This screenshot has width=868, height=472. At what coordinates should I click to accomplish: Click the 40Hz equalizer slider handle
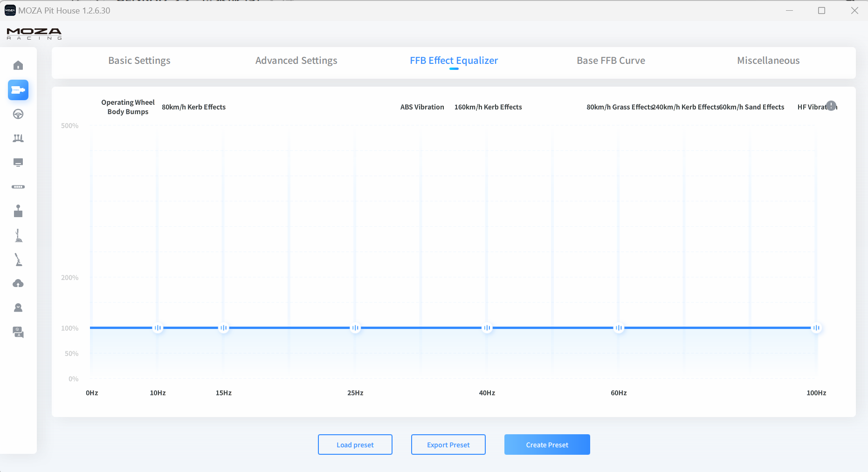click(x=487, y=328)
